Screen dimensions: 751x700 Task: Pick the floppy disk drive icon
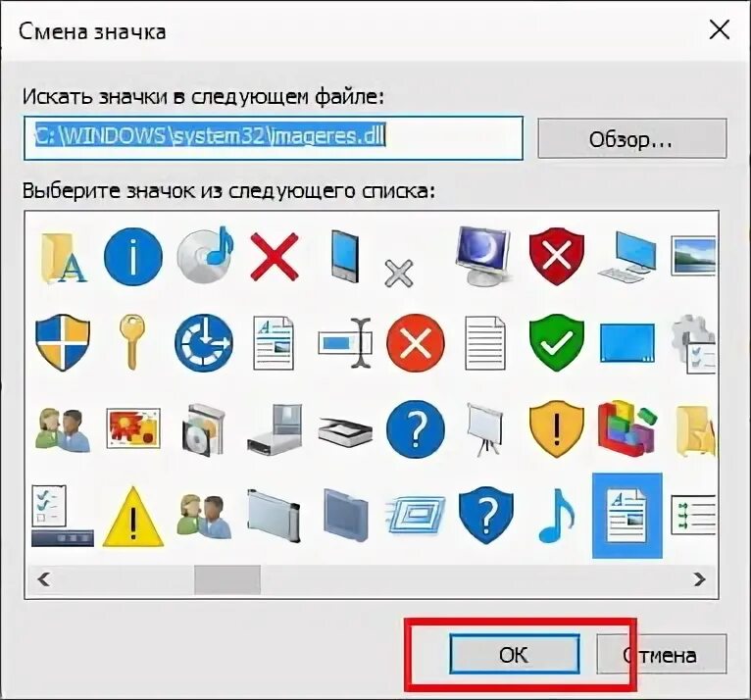[275, 428]
